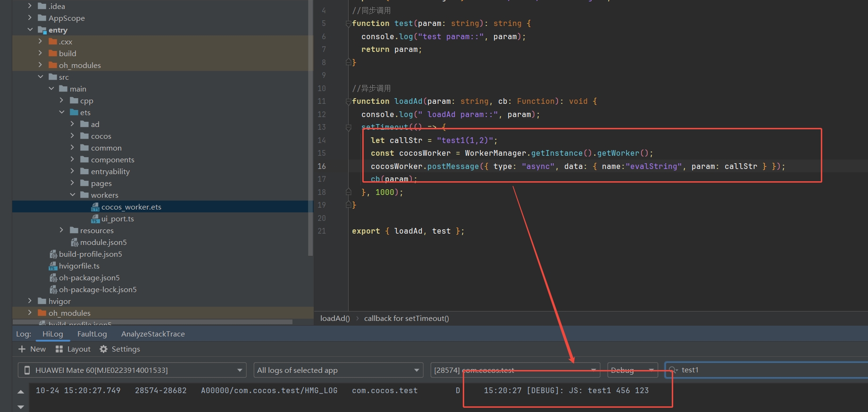Click the pages folder icon

pyautogui.click(x=84, y=183)
